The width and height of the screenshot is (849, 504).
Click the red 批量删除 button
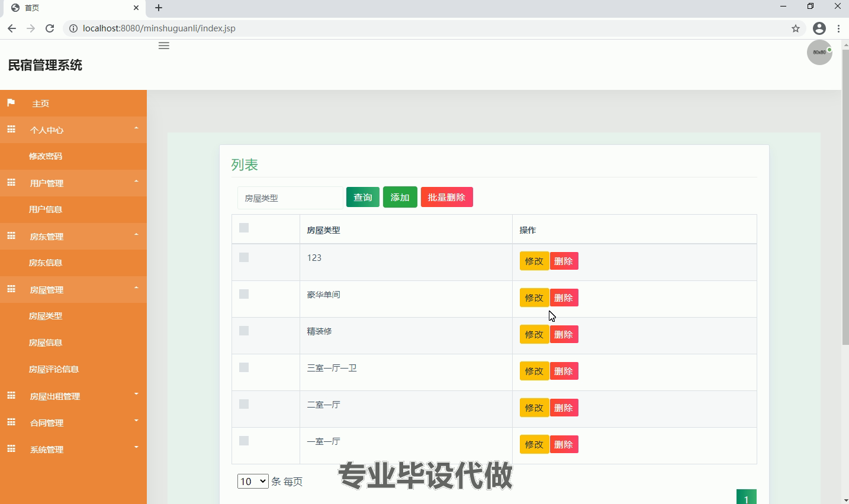447,197
